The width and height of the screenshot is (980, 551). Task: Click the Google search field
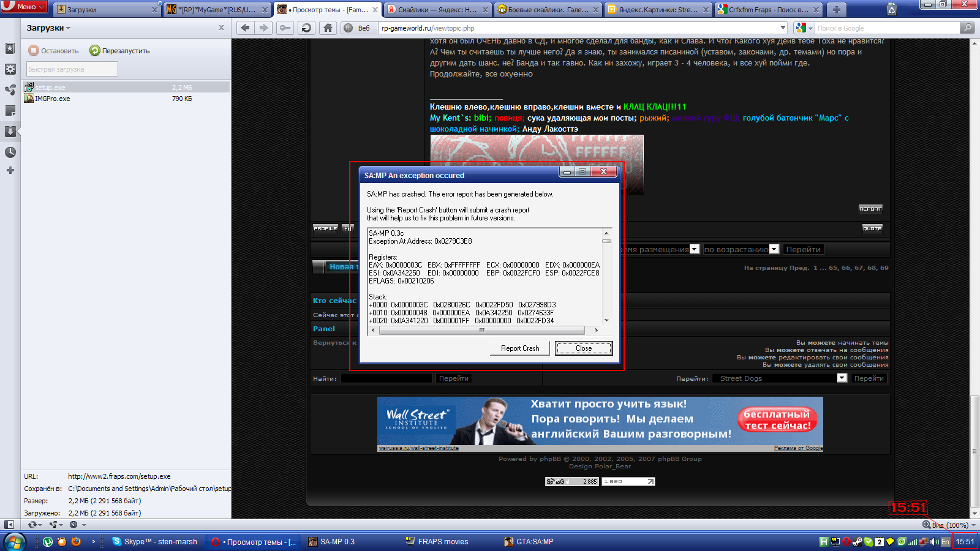(x=888, y=28)
